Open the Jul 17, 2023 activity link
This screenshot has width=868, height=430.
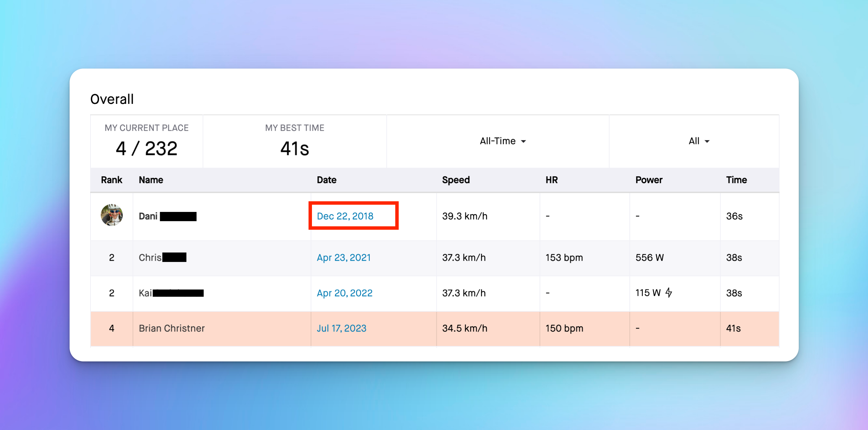pyautogui.click(x=341, y=328)
